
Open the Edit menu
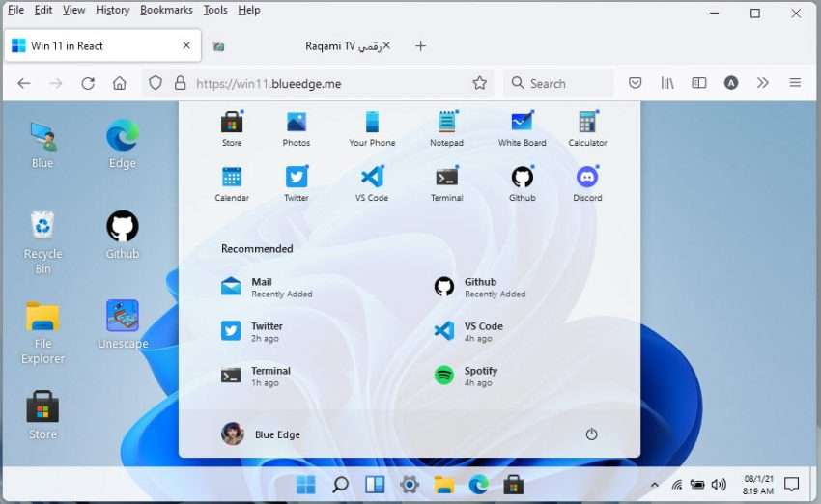[43, 10]
